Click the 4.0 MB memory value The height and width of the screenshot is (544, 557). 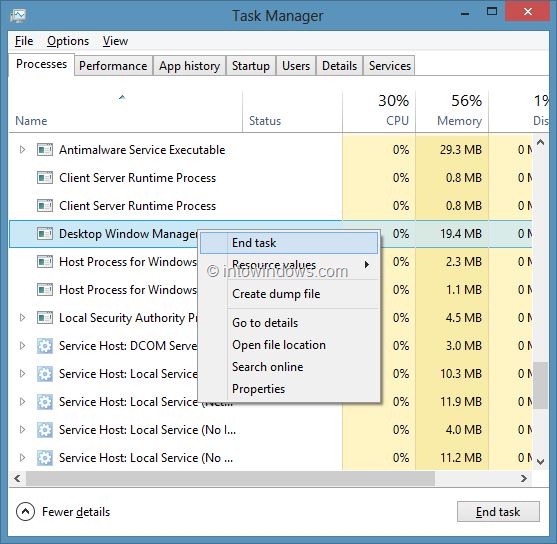464,430
